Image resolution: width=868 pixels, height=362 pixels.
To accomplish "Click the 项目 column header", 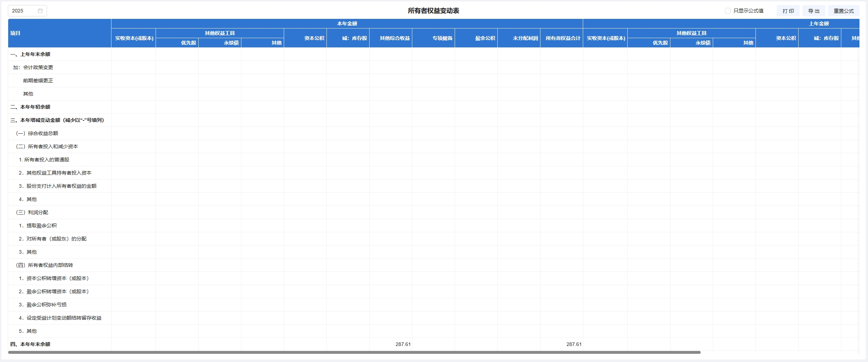I will click(x=15, y=33).
